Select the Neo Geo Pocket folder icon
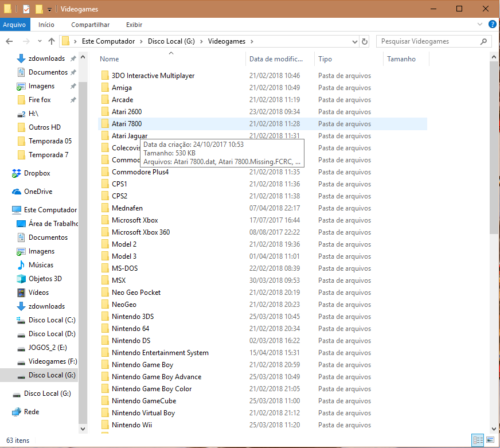Viewport: 500px width, 448px height. pyautogui.click(x=105, y=293)
